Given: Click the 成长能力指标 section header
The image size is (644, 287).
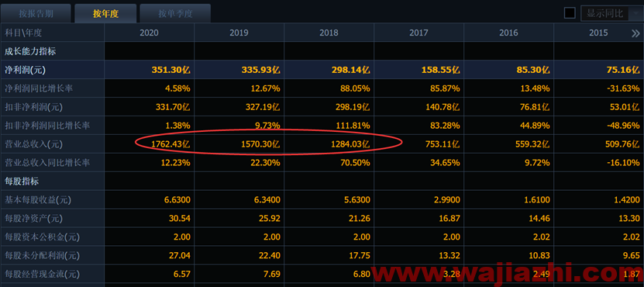Looking at the screenshot, I should click(x=30, y=52).
